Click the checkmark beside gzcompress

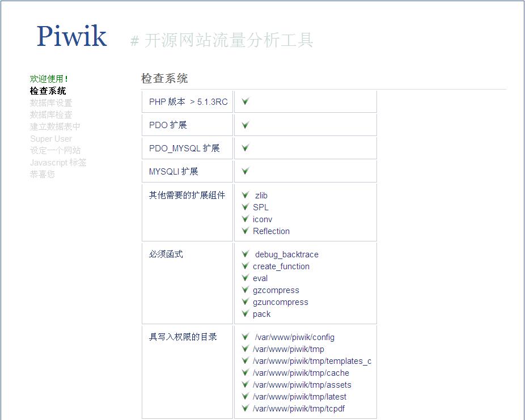(x=245, y=290)
